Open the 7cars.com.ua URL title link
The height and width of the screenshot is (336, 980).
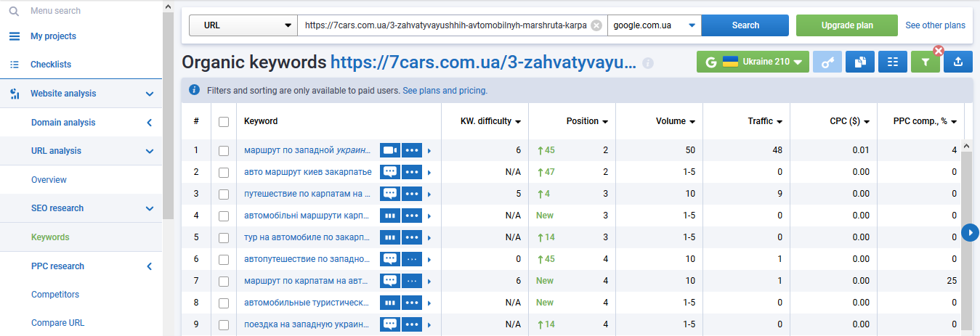tap(483, 62)
